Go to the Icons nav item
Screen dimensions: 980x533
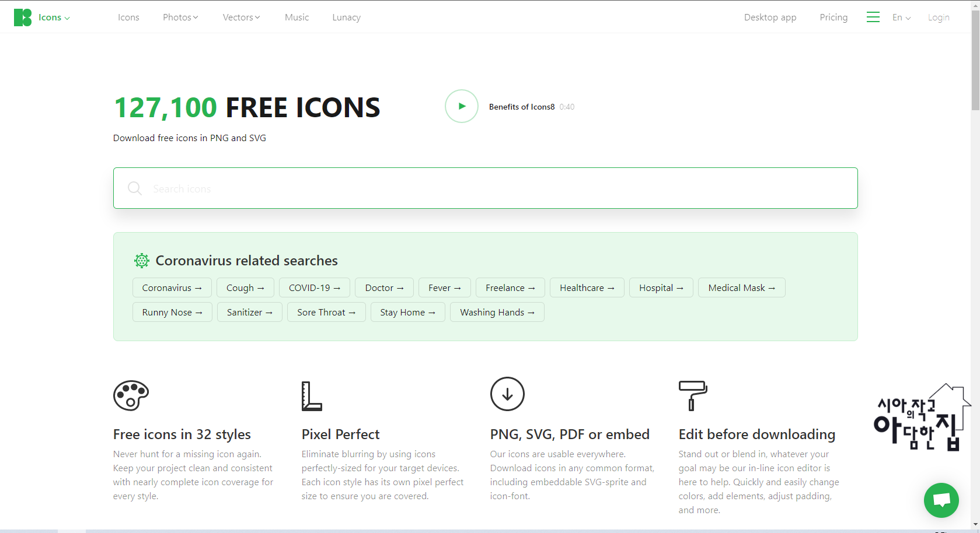point(128,17)
